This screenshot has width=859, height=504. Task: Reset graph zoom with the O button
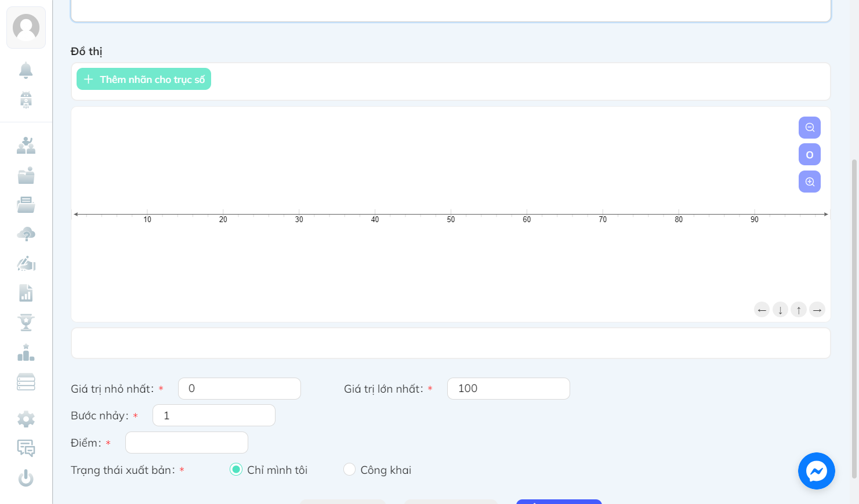(810, 155)
